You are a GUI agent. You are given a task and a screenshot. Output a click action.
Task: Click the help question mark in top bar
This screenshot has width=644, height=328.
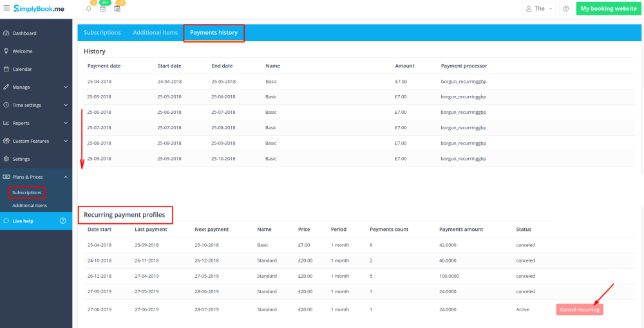click(x=565, y=9)
